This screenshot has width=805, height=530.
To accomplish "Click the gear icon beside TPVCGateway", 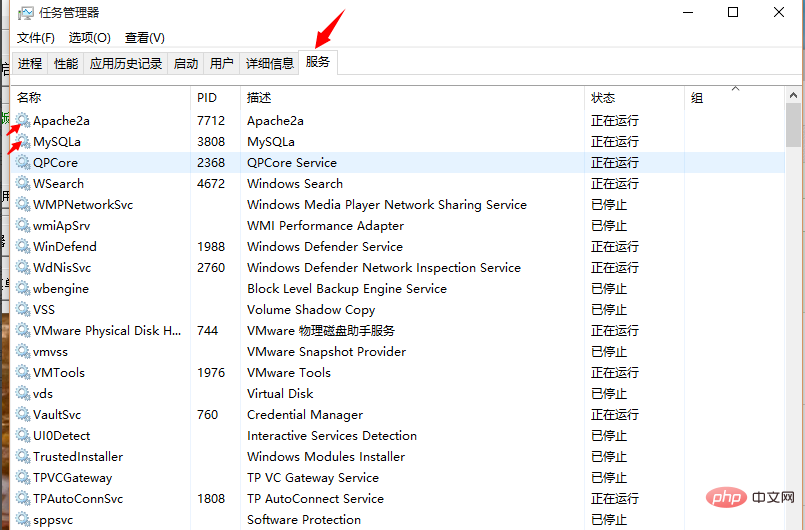I will point(23,478).
